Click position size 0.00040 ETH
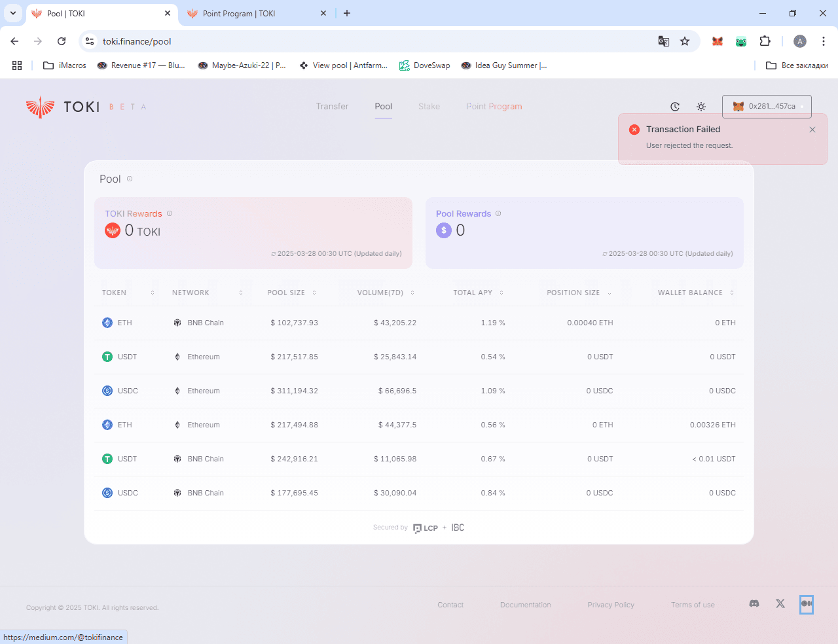The height and width of the screenshot is (644, 838). point(590,323)
